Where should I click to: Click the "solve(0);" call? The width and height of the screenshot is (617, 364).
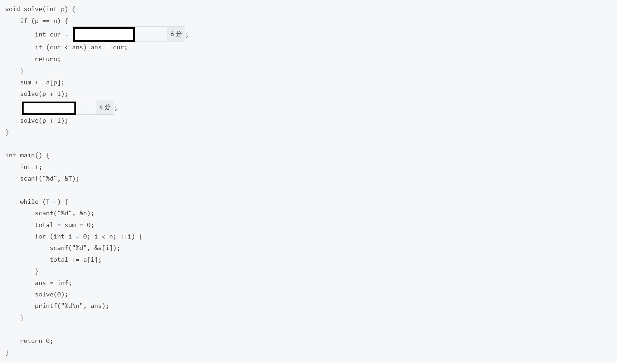tap(51, 294)
